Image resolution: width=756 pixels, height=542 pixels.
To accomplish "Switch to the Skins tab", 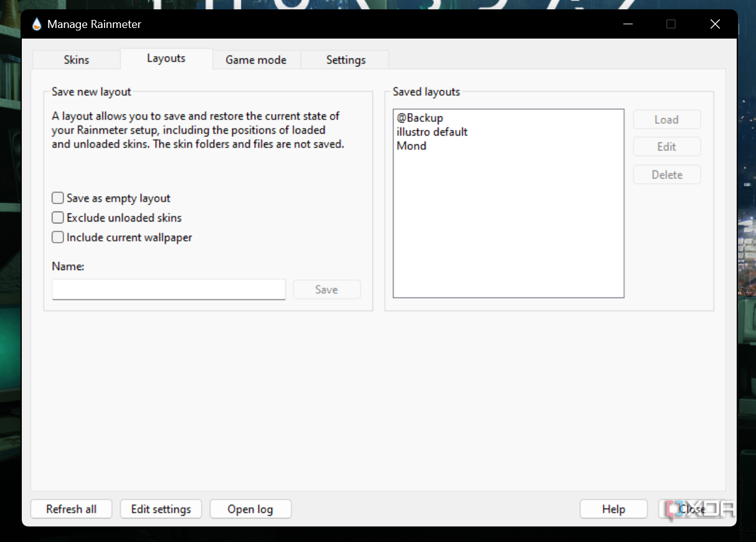I will tap(76, 60).
